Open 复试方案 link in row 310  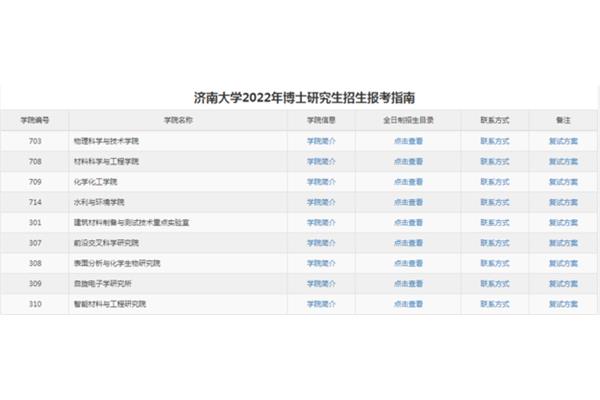click(563, 304)
